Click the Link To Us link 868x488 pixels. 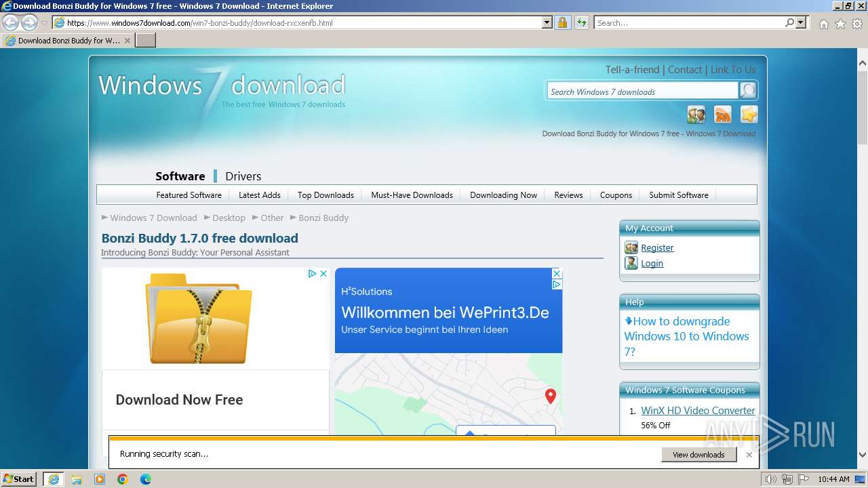point(733,70)
